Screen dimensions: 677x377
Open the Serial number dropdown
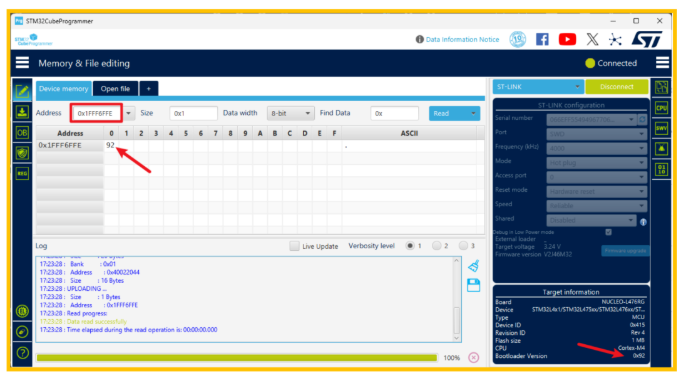[592, 119]
